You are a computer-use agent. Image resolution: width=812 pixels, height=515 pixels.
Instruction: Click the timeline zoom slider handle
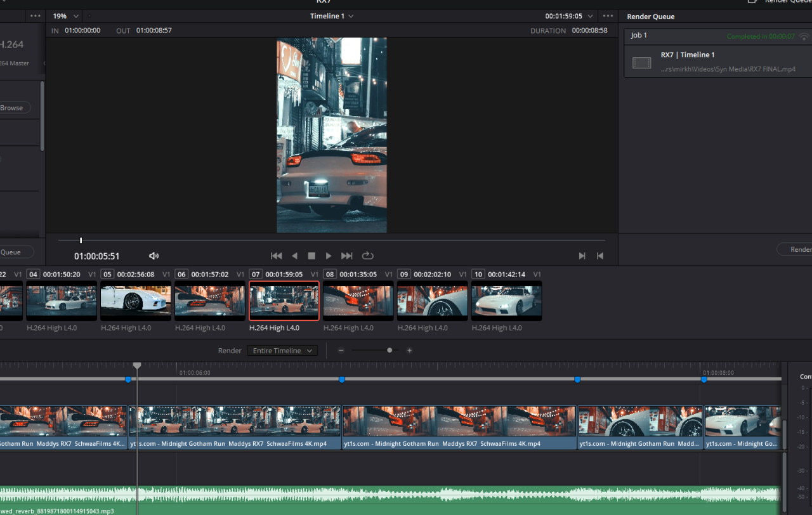pyautogui.click(x=390, y=350)
